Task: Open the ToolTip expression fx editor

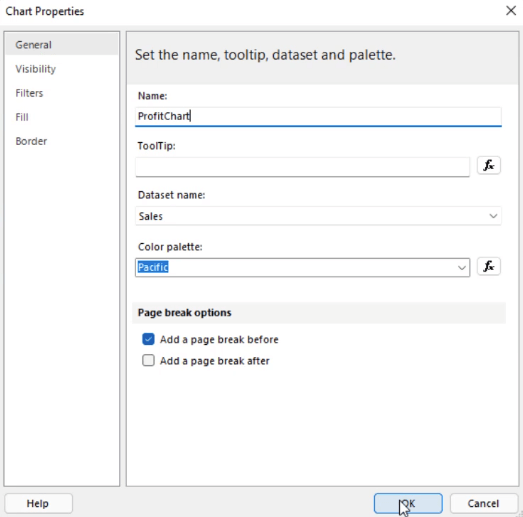Action: coord(489,165)
